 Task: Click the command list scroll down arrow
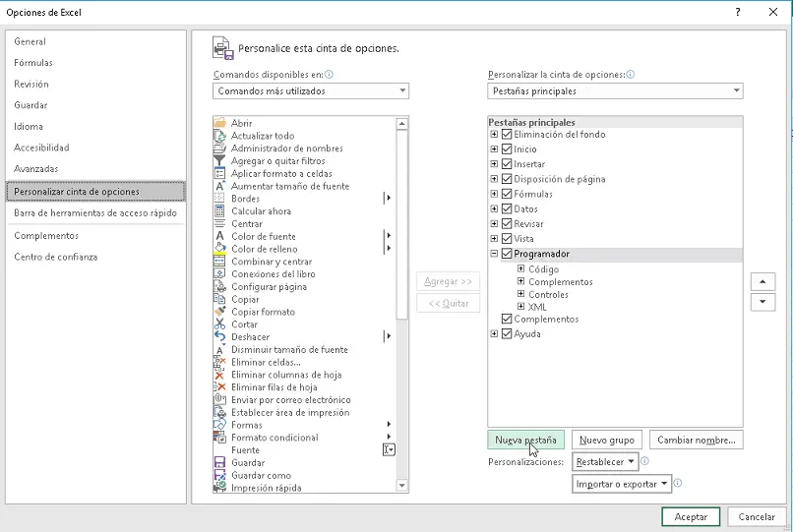coord(402,486)
